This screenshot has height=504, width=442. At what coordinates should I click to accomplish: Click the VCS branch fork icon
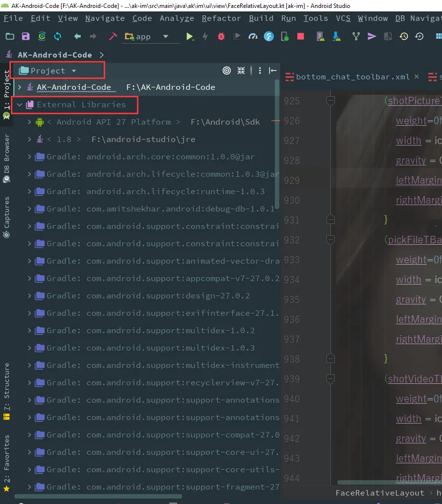click(x=356, y=36)
